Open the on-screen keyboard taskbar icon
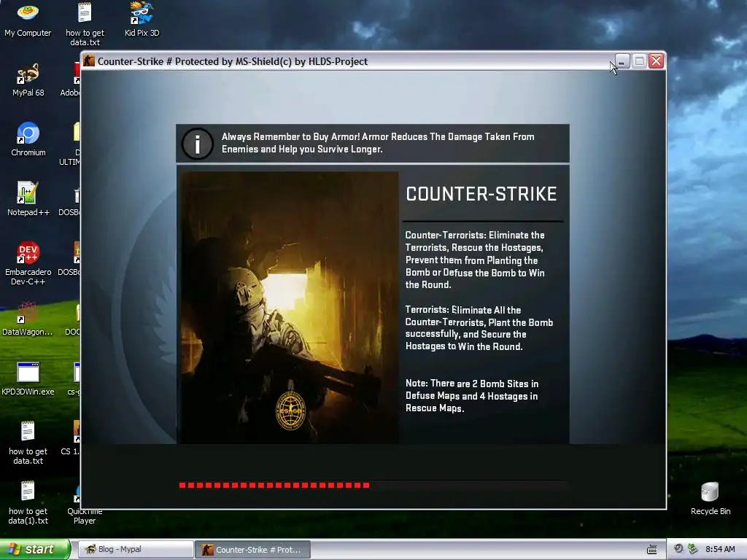The image size is (747, 560). point(651,550)
